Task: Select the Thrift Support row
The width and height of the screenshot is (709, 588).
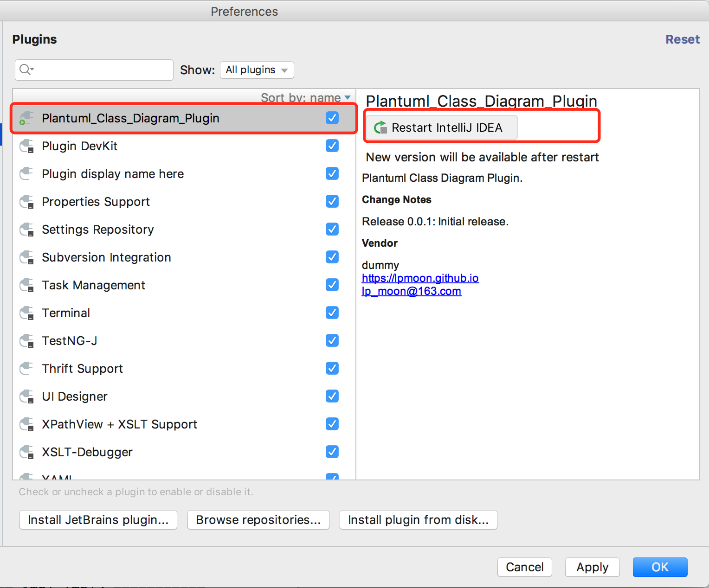Action: click(x=184, y=369)
